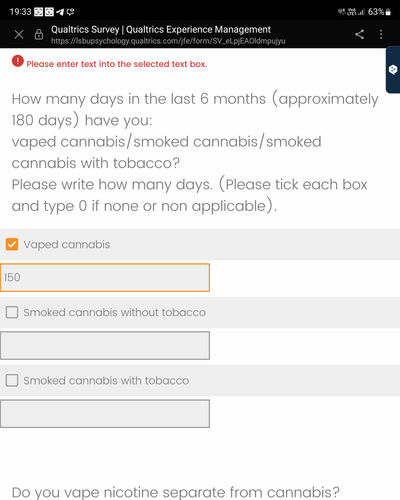The height and width of the screenshot is (500, 400).
Task: Tick Smoked cannabis without tobacco checkbox
Action: click(x=12, y=312)
